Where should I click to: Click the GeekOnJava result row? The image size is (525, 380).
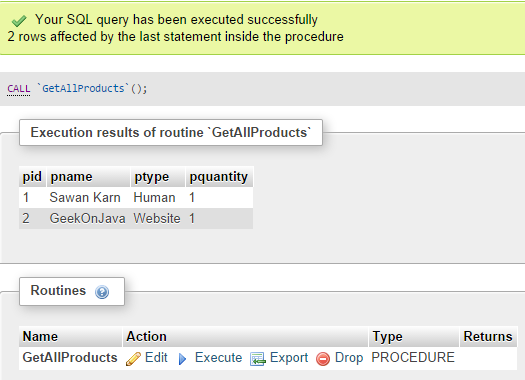click(x=136, y=219)
